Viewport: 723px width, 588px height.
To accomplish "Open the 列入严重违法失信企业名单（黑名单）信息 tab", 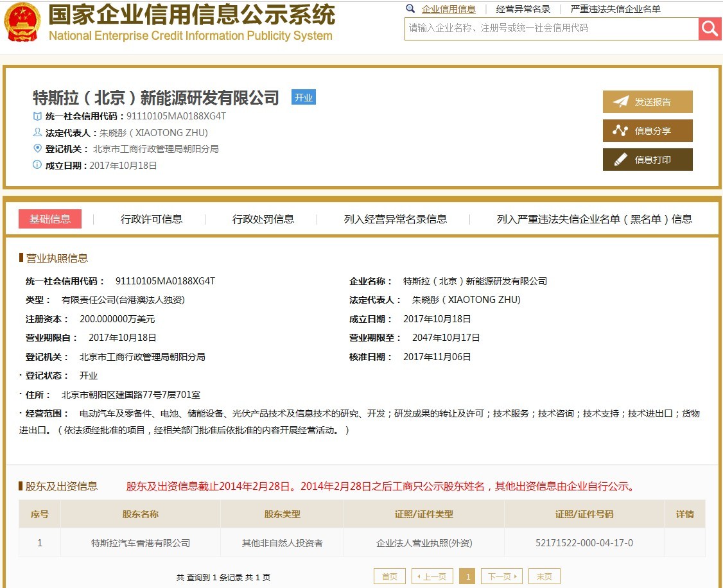I will 595,220.
